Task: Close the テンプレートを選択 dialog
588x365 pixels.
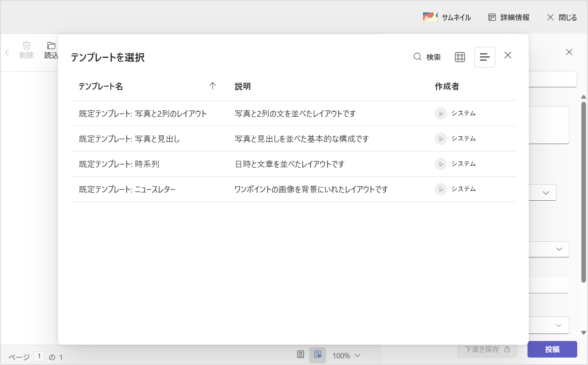Action: [508, 55]
